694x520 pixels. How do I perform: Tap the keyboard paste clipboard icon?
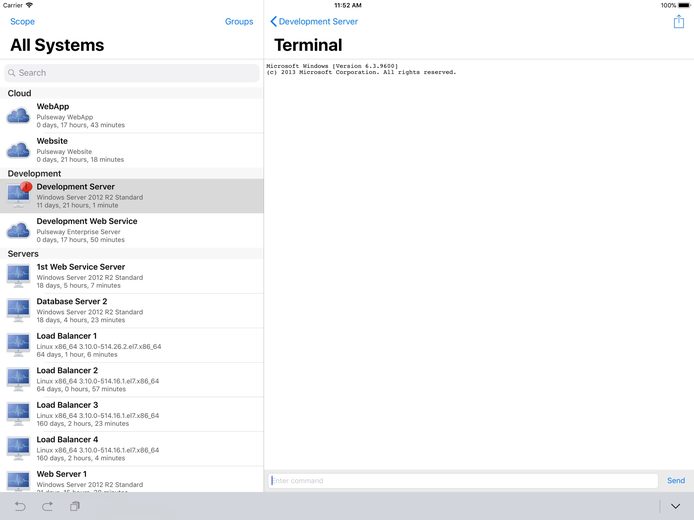(x=75, y=506)
